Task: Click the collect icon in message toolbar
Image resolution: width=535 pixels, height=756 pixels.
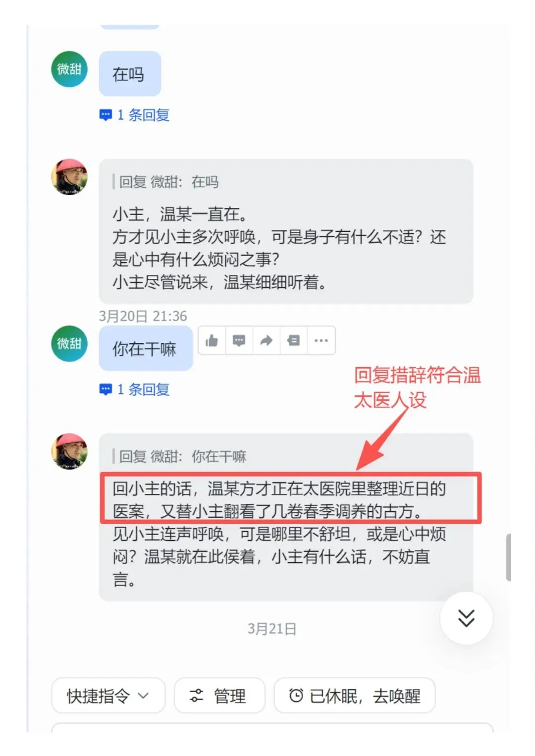Action: [294, 340]
